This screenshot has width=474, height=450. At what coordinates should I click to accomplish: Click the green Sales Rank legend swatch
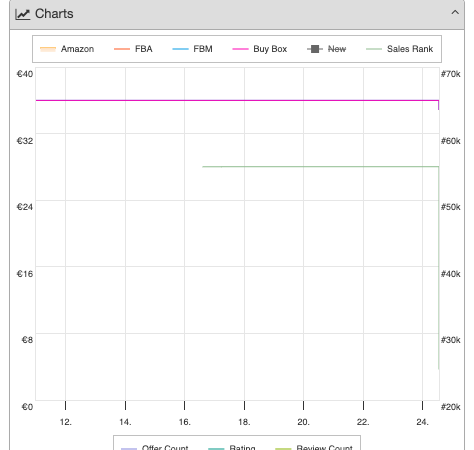coord(374,49)
